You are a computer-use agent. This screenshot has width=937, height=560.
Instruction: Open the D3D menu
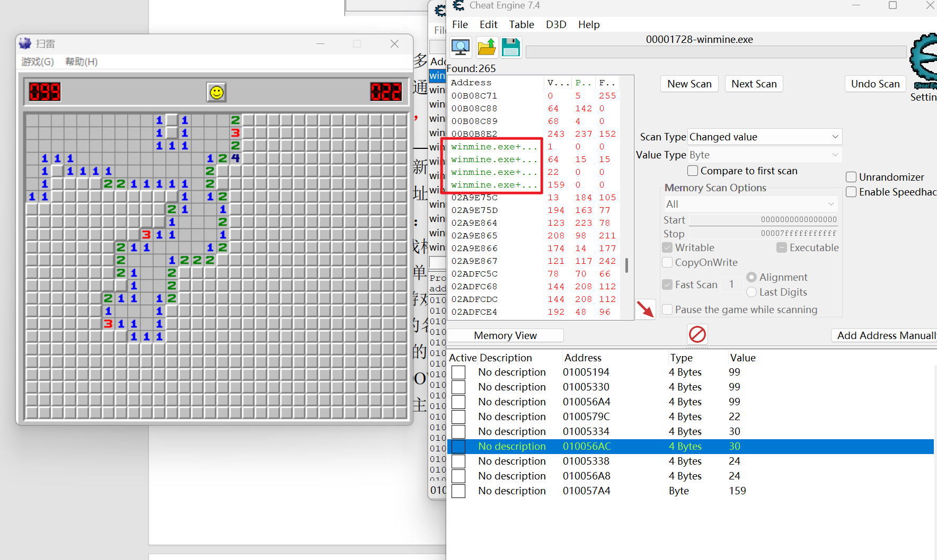(x=556, y=24)
